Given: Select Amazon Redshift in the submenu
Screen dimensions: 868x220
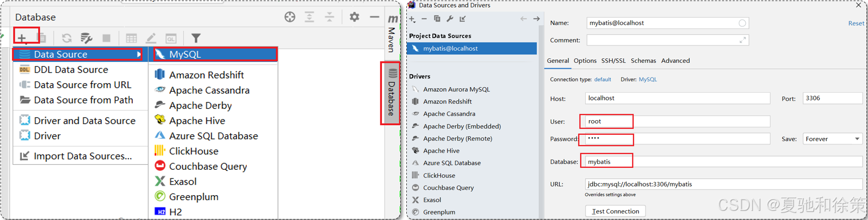Looking at the screenshot, I should point(214,75).
